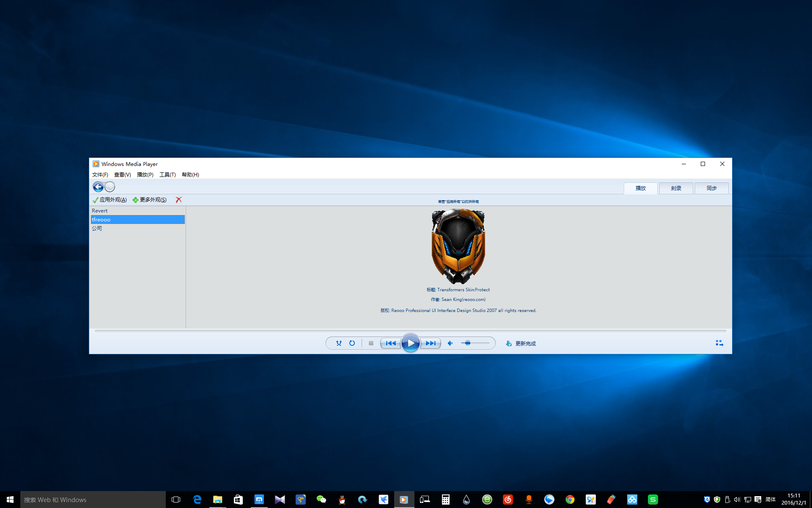Switch to the 播放 tab
Viewport: 812px width, 508px height.
(x=641, y=188)
